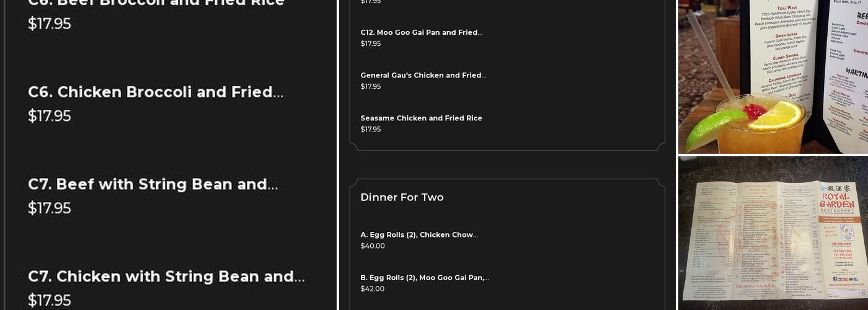Click the $40.00 price
The width and height of the screenshot is (868, 310).
pyautogui.click(x=373, y=246)
